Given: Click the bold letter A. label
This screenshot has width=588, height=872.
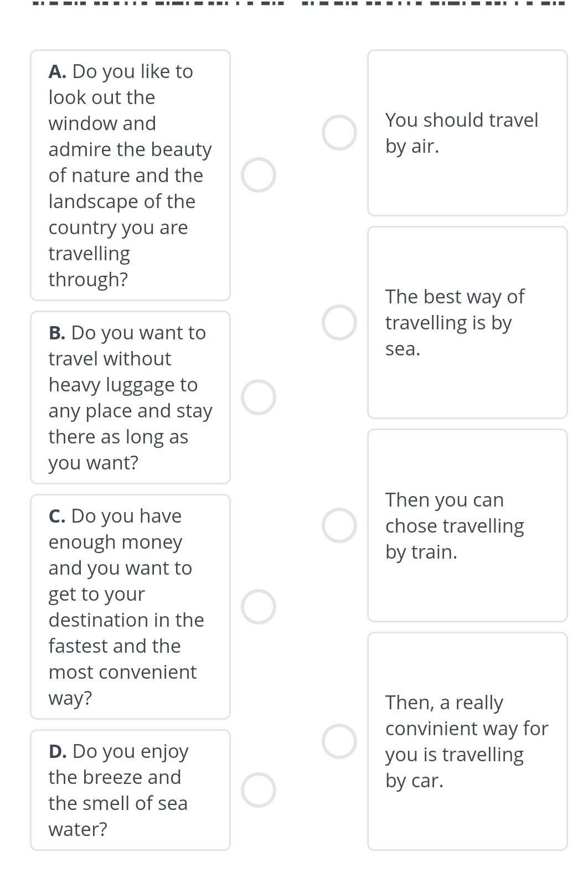Looking at the screenshot, I should pos(58,71).
